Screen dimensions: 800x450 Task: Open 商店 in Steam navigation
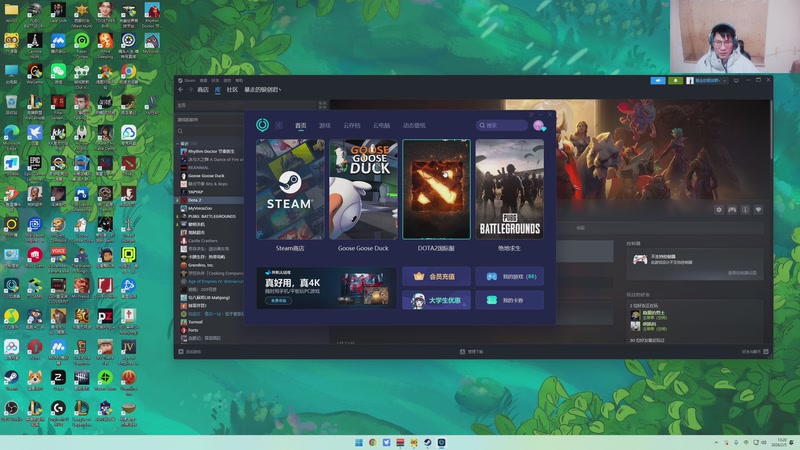point(203,89)
